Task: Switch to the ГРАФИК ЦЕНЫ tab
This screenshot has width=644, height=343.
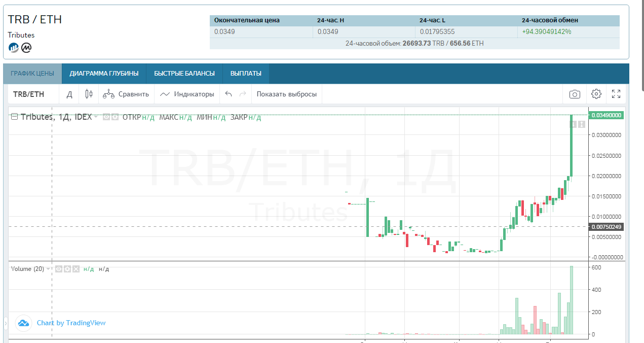Action: (32, 74)
